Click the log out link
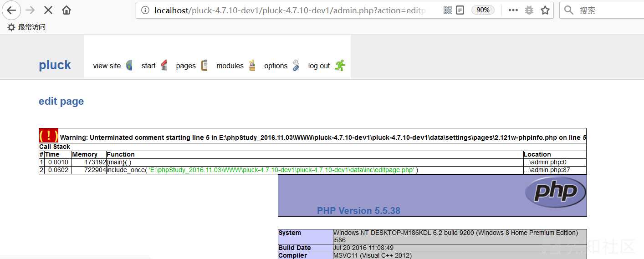Screen dimensions: 644x259 [x=319, y=66]
